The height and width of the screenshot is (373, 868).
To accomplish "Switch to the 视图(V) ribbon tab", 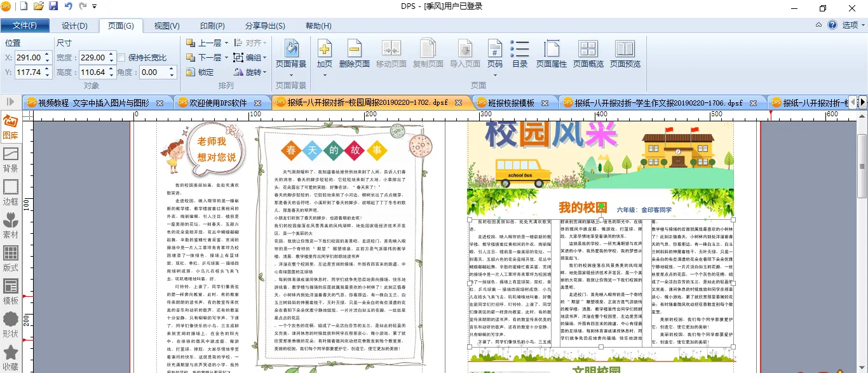I will (x=166, y=25).
